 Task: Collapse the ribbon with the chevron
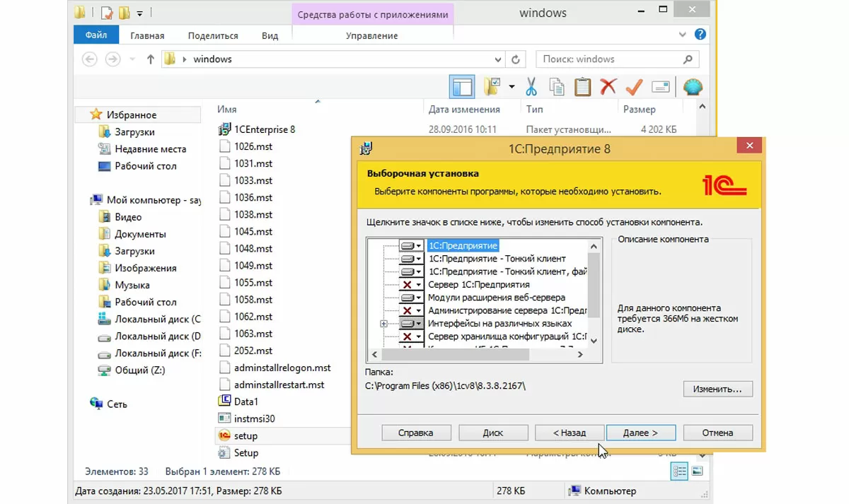(683, 35)
